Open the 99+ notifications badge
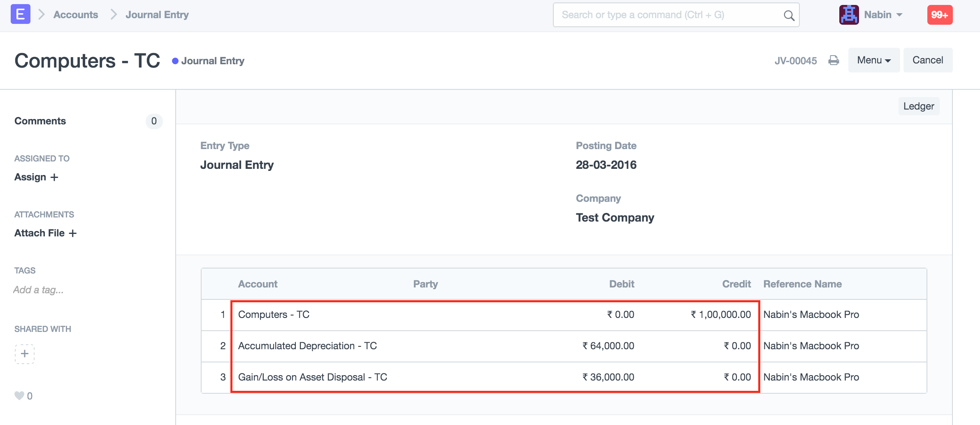Image resolution: width=980 pixels, height=425 pixels. (x=939, y=15)
